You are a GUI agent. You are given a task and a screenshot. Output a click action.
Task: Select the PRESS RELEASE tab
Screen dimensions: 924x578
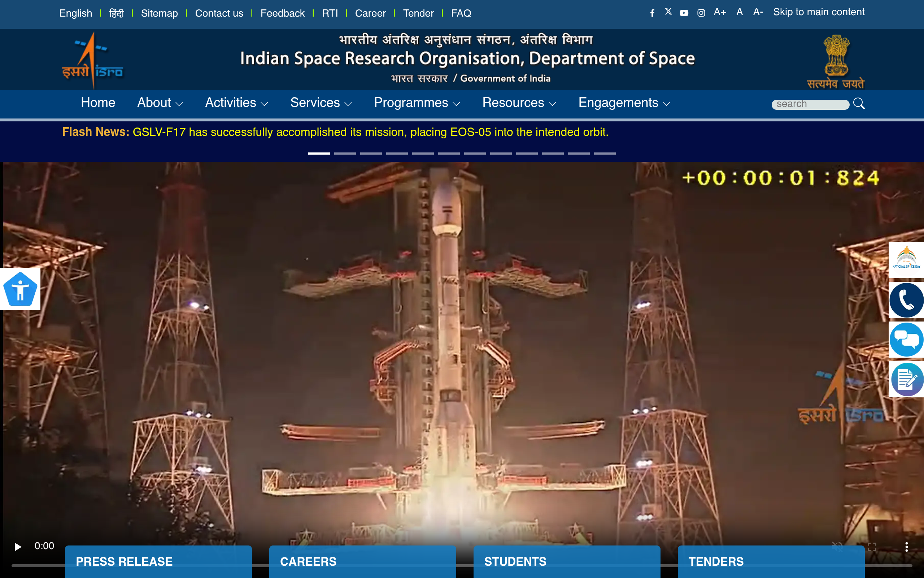[x=158, y=561]
